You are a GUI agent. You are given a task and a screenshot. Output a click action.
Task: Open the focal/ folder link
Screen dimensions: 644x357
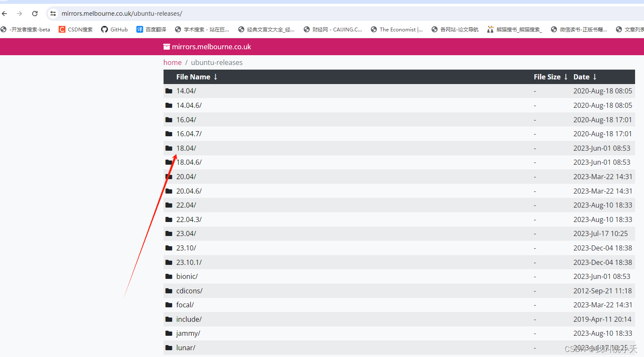[x=185, y=305]
